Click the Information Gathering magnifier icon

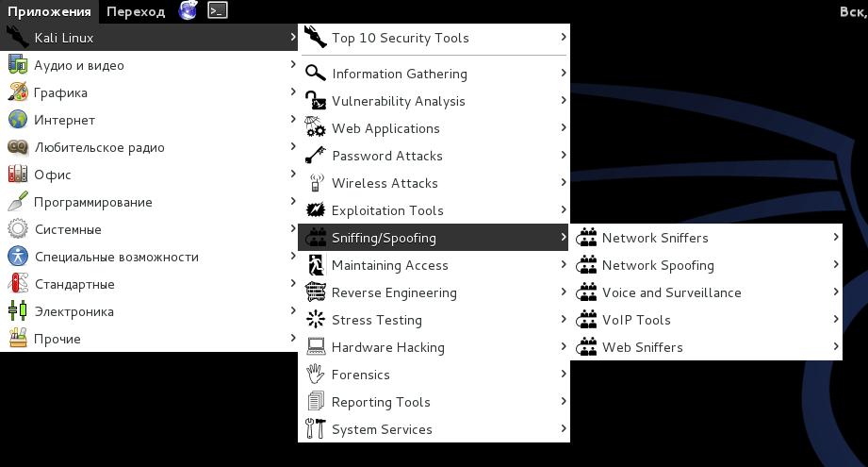316,74
